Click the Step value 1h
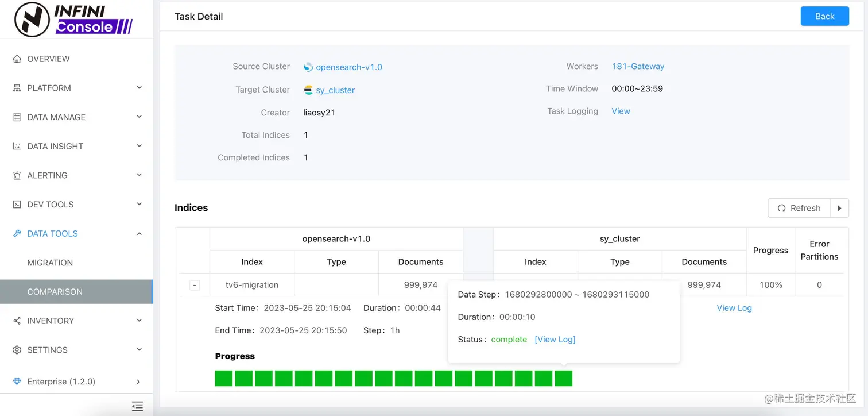868x416 pixels. [x=395, y=330]
